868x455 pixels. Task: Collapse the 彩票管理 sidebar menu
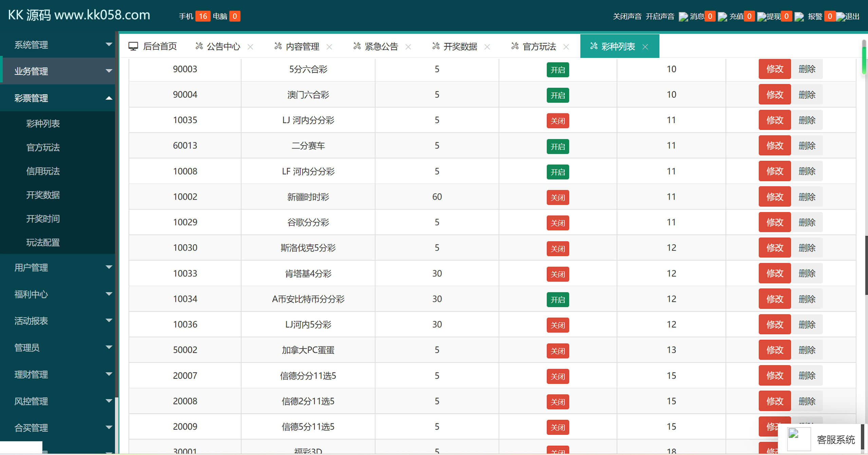(x=58, y=98)
